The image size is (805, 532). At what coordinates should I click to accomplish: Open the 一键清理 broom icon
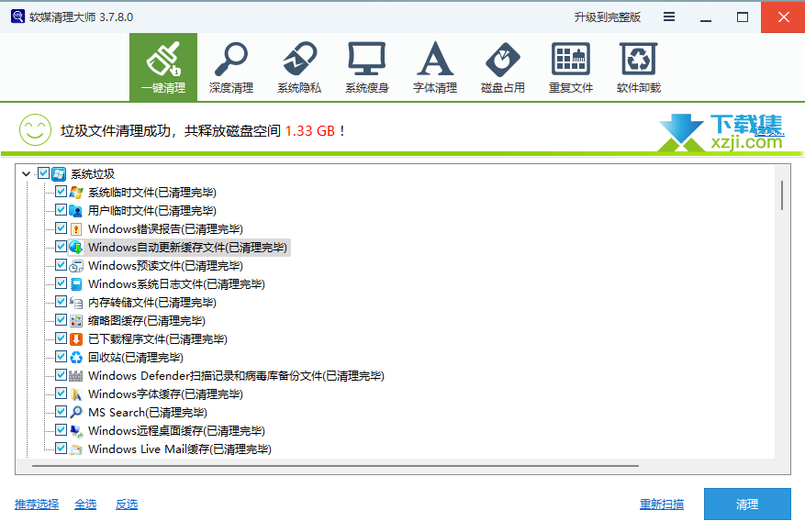pyautogui.click(x=163, y=59)
